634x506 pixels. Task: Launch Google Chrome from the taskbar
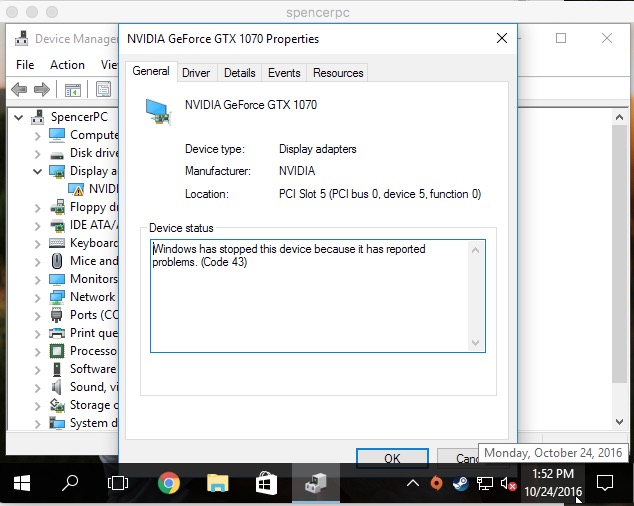(169, 483)
